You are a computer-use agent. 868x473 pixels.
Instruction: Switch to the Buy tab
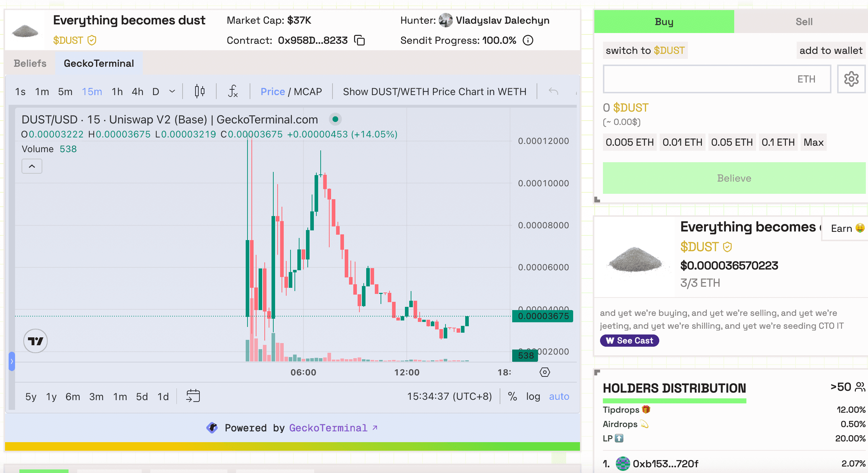point(664,22)
